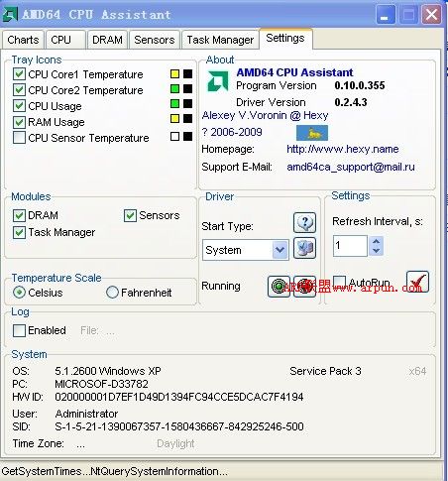Click black background color for CPU Sensor Temperature
The image size is (448, 481).
point(188,136)
